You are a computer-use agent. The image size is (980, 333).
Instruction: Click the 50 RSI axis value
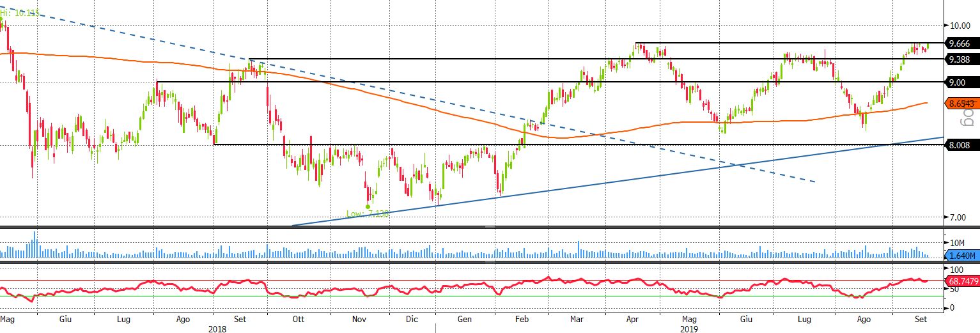[x=954, y=290]
